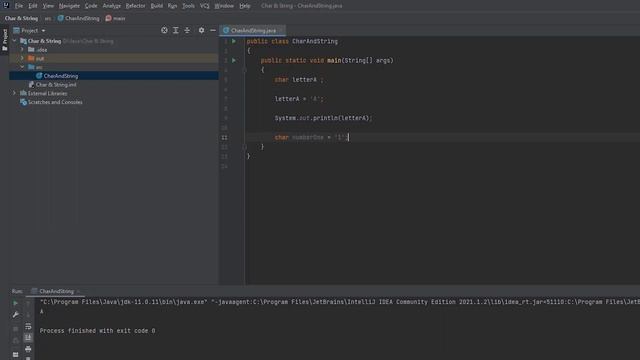Click the letterA = 'A' line
This screenshot has height=360, width=640.
[x=299, y=99]
